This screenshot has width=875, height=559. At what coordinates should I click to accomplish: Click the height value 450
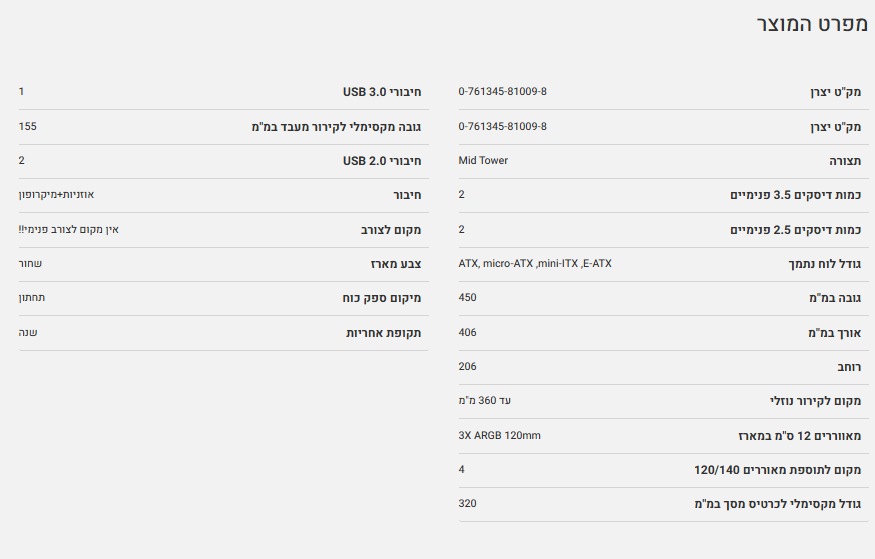tap(467, 298)
